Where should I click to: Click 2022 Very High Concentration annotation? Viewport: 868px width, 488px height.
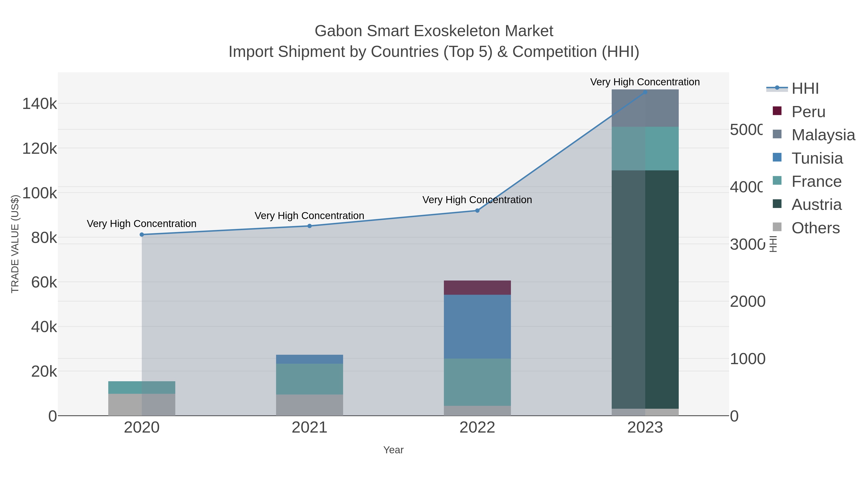point(477,200)
